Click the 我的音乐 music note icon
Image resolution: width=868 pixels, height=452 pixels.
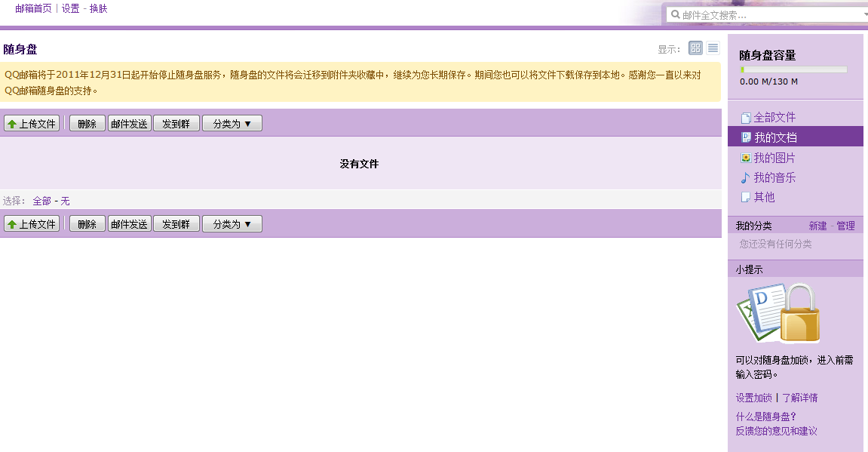point(745,178)
